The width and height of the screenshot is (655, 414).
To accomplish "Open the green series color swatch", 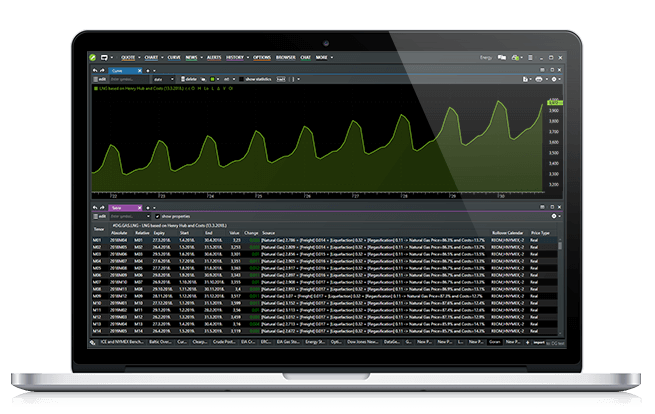I will point(212,79).
